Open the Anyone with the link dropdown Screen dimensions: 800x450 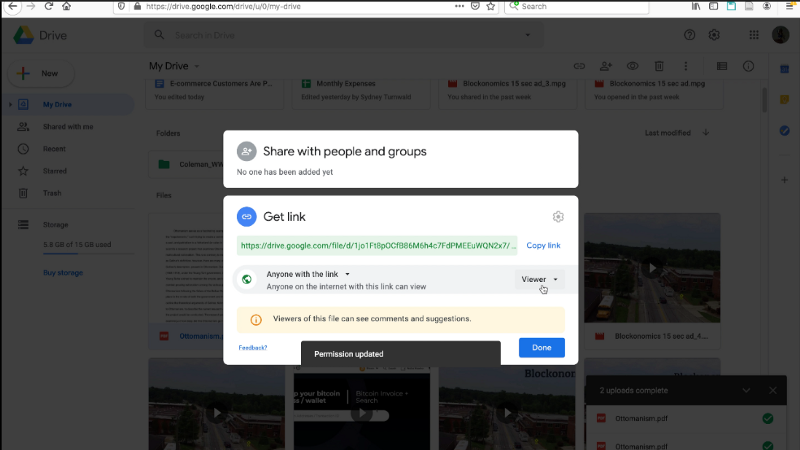(x=308, y=274)
